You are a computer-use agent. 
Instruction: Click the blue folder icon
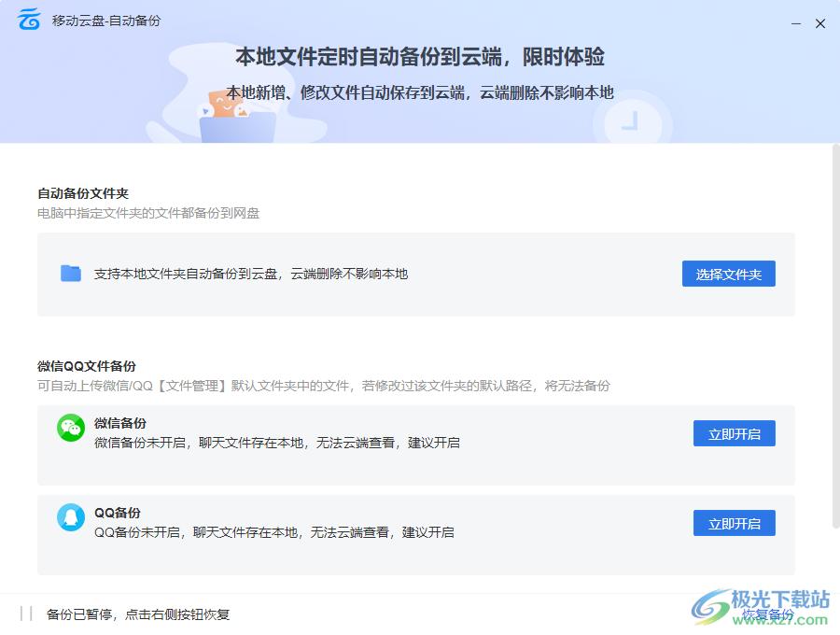point(71,274)
